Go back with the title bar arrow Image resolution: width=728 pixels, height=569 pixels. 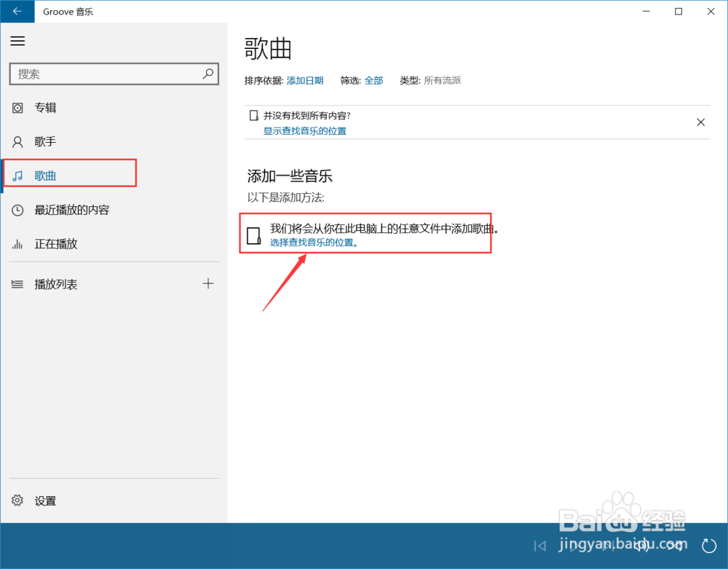click(x=17, y=11)
